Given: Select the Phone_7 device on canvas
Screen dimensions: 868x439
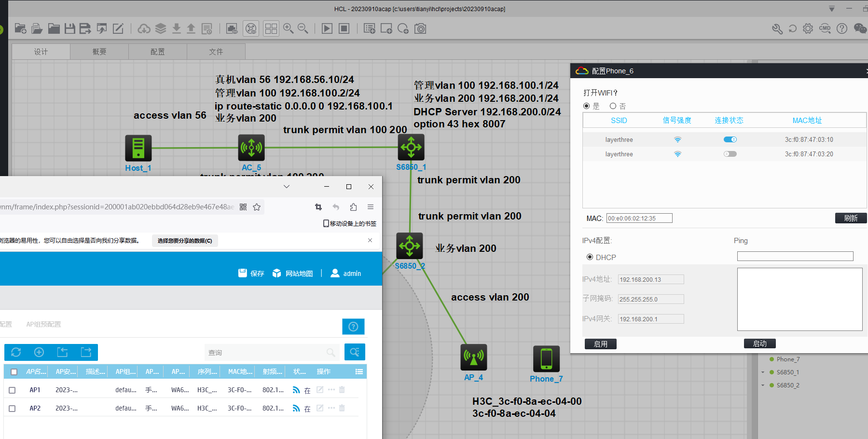Looking at the screenshot, I should point(547,359).
